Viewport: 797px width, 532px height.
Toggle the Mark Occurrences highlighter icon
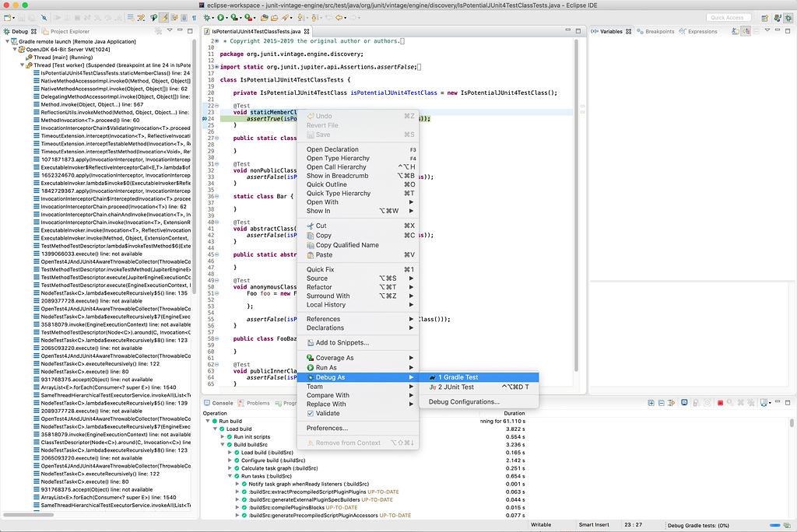click(164, 17)
